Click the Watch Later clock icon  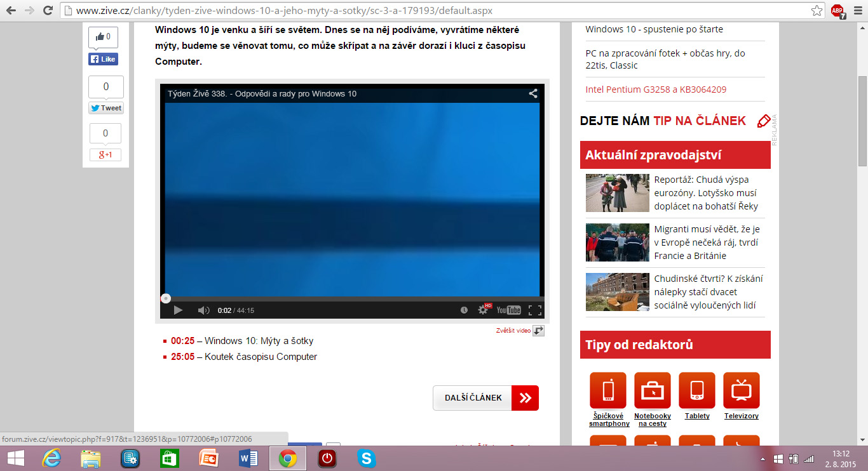(x=464, y=310)
